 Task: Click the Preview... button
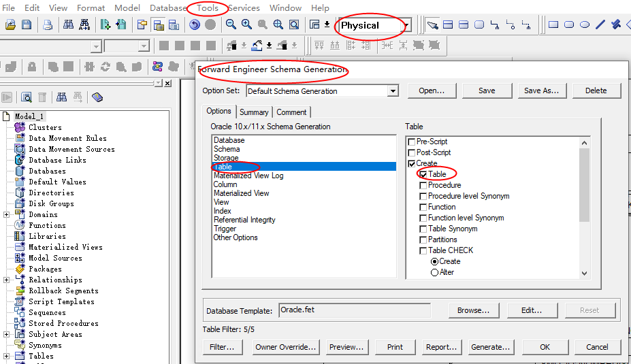pos(346,347)
